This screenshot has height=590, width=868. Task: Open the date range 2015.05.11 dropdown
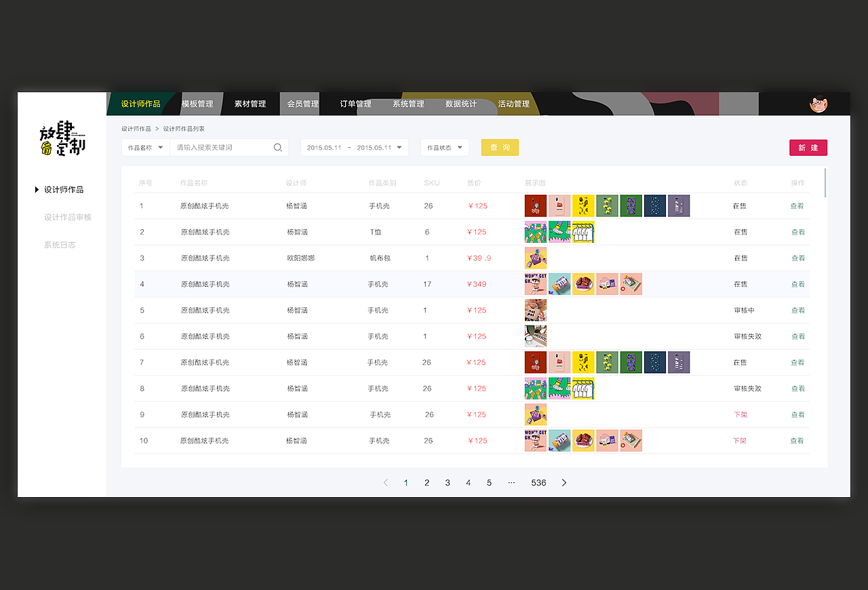point(354,147)
